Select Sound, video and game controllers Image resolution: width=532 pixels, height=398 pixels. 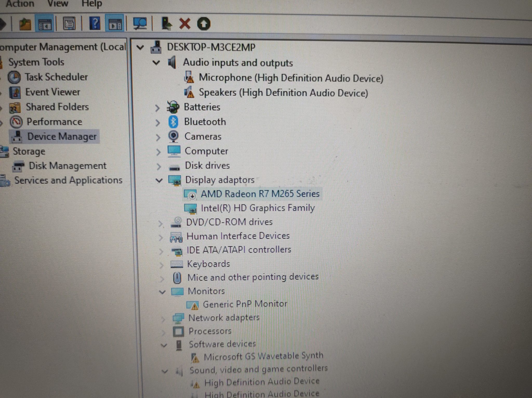point(259,369)
